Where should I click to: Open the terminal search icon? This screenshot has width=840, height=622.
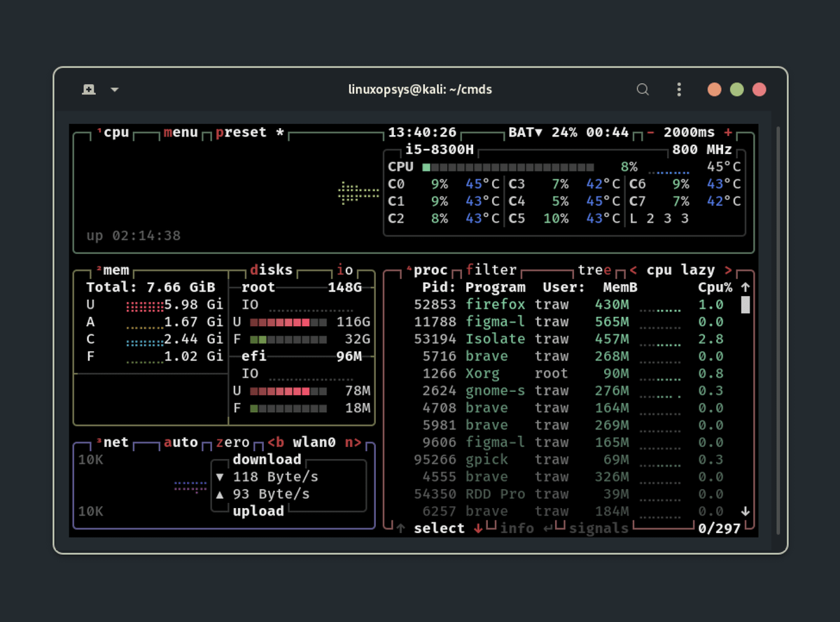pos(643,90)
